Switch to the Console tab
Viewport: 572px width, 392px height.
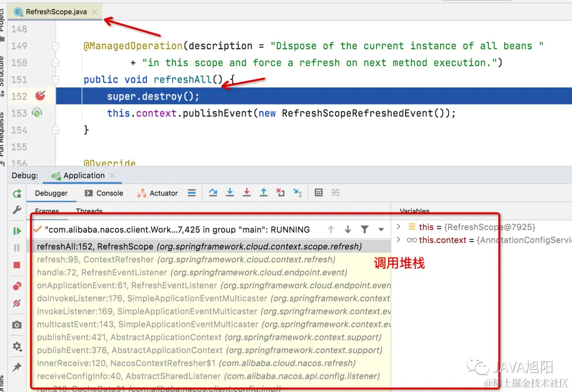point(104,193)
